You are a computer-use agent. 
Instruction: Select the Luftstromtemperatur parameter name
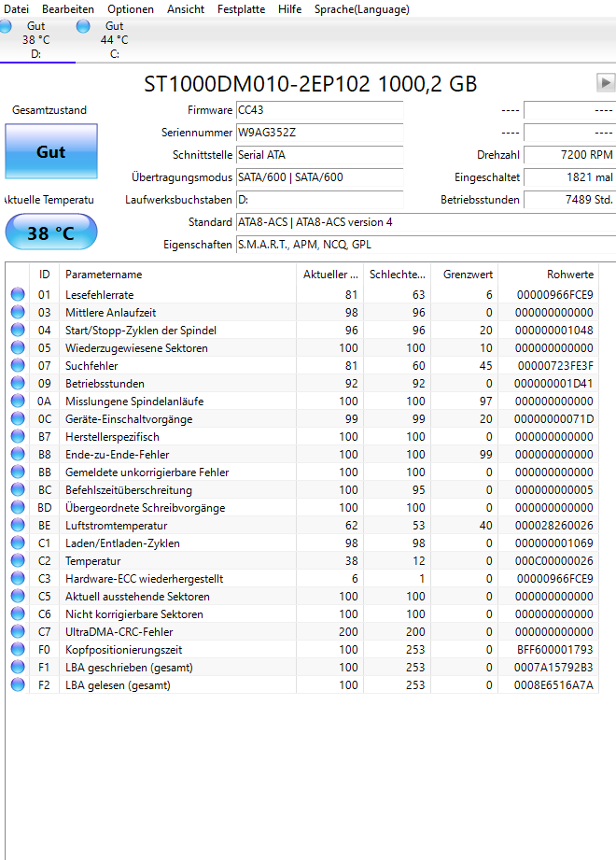coord(116,526)
